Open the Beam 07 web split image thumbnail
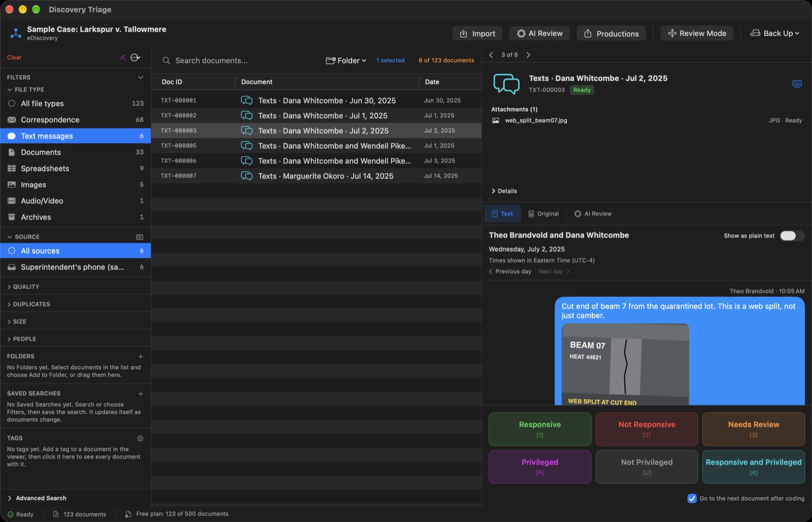Viewport: 812px width, 522px height. [625, 365]
